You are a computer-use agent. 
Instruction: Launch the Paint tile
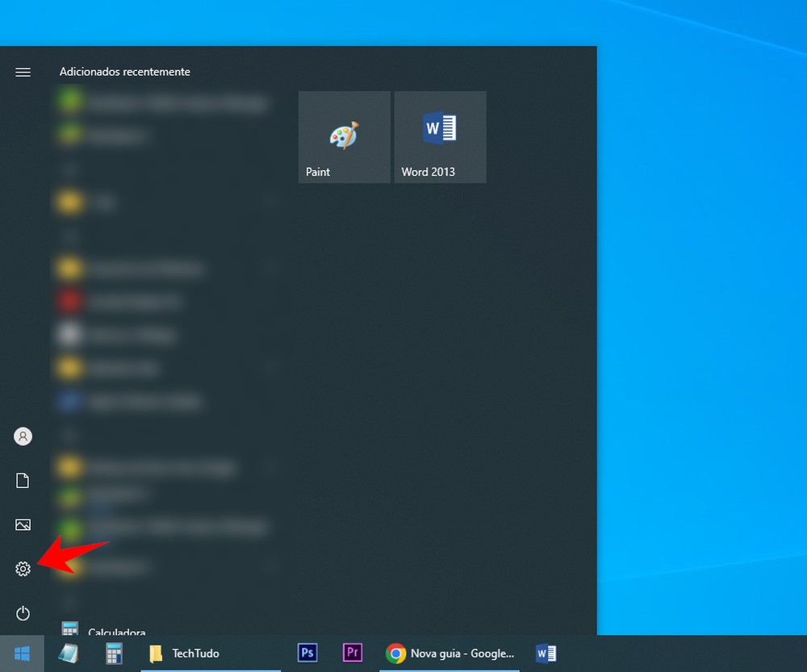[x=345, y=137]
